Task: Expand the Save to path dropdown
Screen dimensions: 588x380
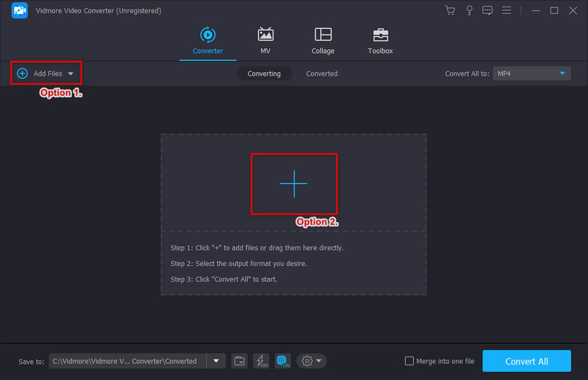Action: (x=215, y=361)
